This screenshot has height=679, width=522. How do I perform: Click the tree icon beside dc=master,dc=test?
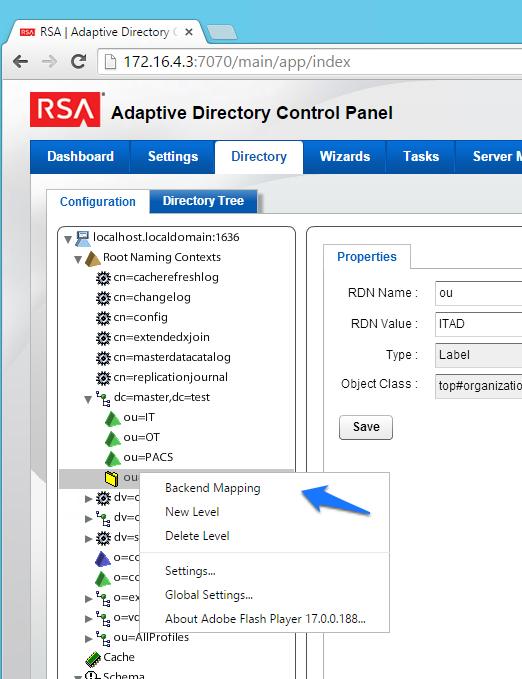tap(103, 398)
